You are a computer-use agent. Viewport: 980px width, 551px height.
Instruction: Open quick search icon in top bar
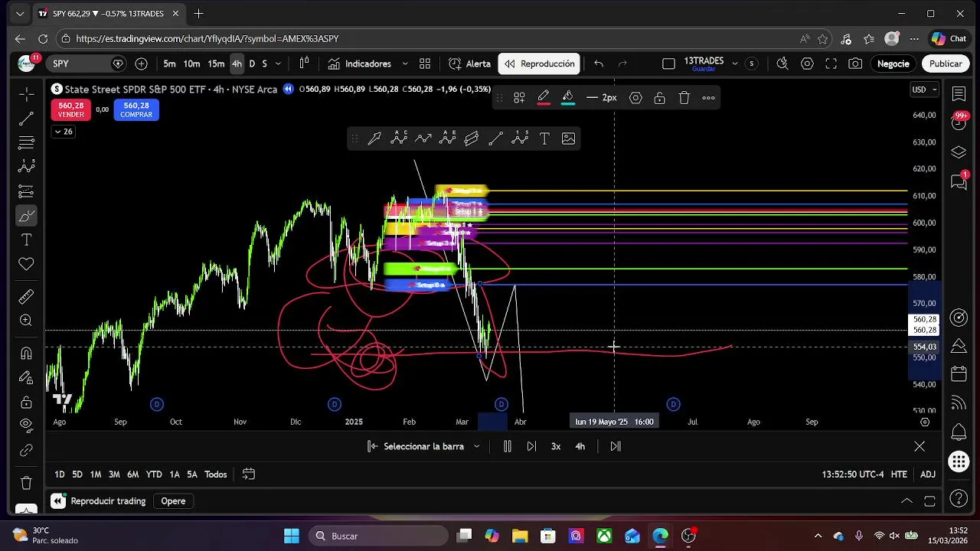pos(782,64)
